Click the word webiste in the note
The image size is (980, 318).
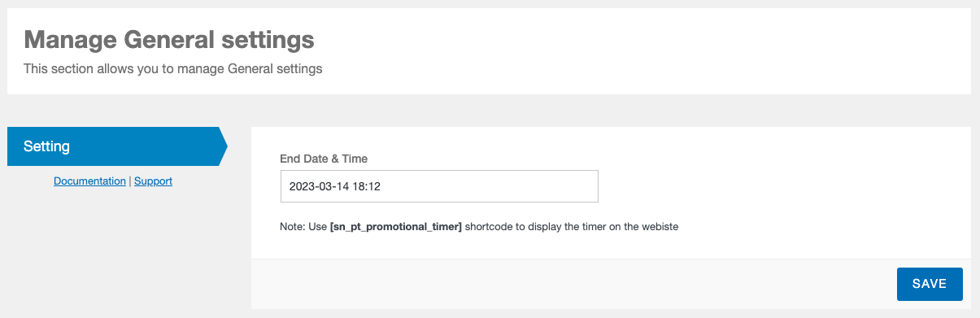pyautogui.click(x=660, y=227)
